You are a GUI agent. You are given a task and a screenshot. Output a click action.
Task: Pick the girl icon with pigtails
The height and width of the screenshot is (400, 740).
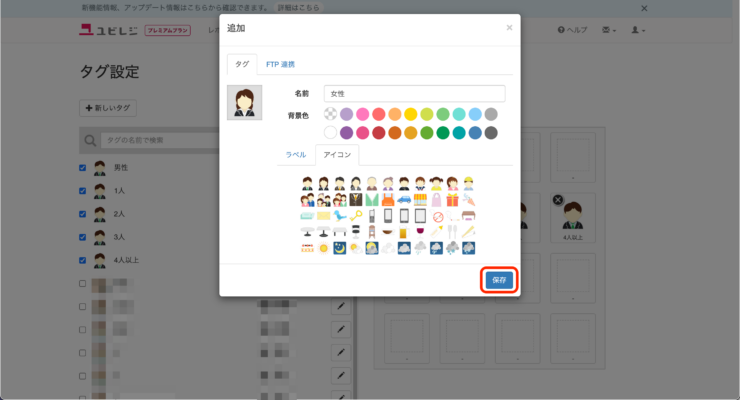(436, 183)
